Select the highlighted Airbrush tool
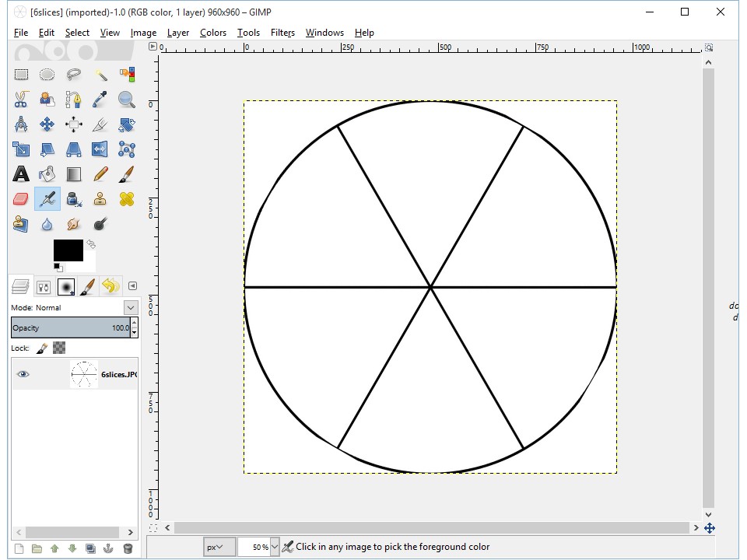The width and height of the screenshot is (747, 560). [x=47, y=198]
